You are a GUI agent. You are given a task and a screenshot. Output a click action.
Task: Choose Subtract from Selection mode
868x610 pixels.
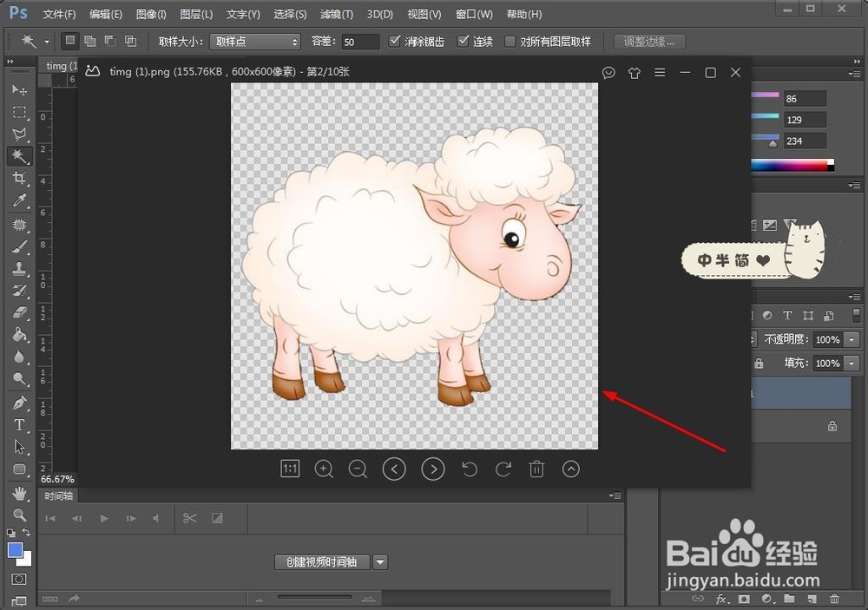(x=110, y=41)
